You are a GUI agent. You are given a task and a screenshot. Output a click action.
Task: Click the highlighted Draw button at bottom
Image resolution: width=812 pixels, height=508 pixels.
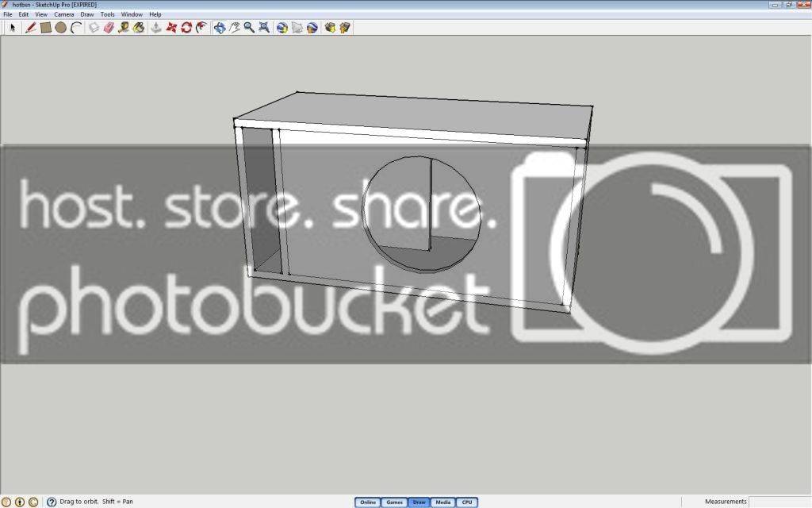pyautogui.click(x=419, y=502)
